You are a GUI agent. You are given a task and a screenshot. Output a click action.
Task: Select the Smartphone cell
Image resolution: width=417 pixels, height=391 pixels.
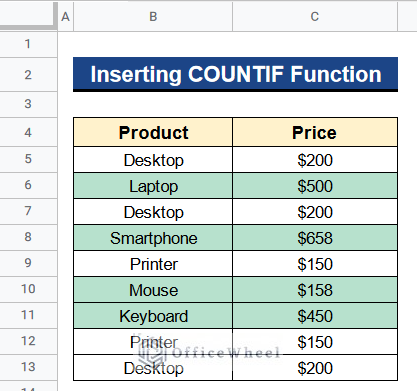tap(153, 238)
